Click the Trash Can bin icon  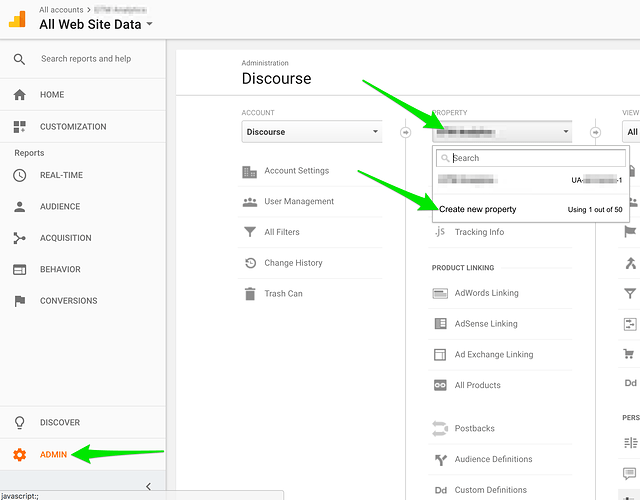click(x=250, y=293)
